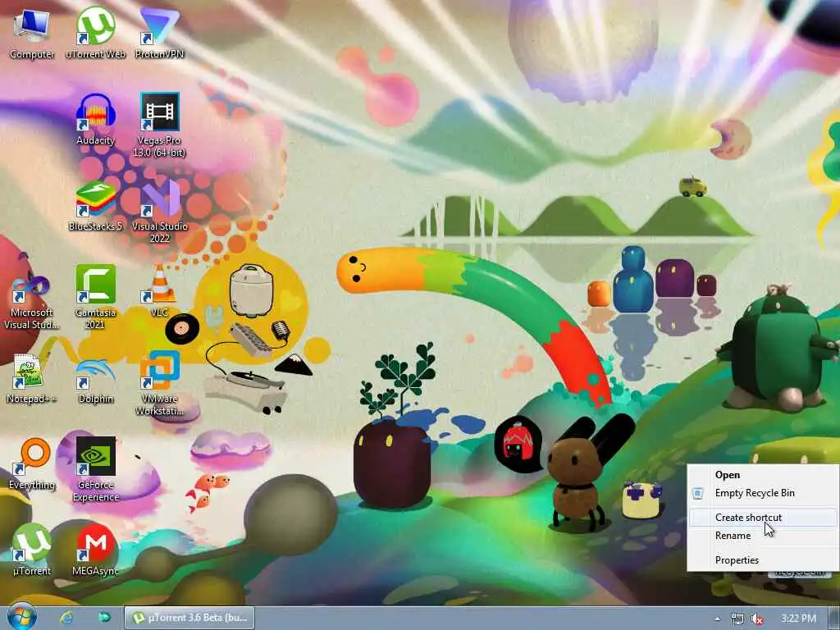
Task: Select the µTorrent desktop shortcut
Action: click(32, 550)
